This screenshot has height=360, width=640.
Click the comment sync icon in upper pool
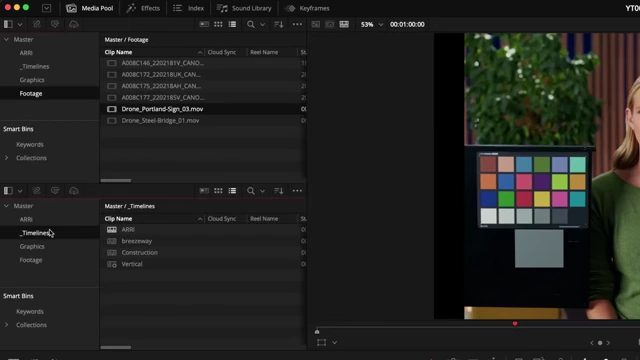click(55, 24)
